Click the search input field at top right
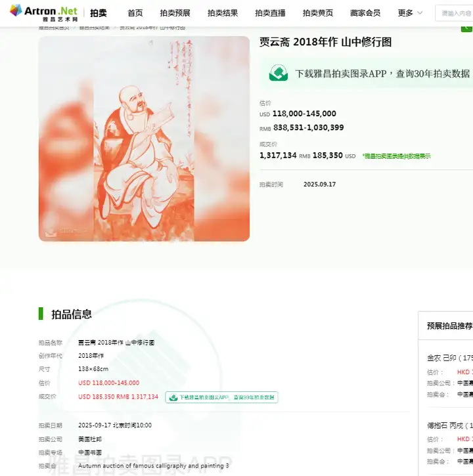The width and height of the screenshot is (473, 476). click(454, 13)
